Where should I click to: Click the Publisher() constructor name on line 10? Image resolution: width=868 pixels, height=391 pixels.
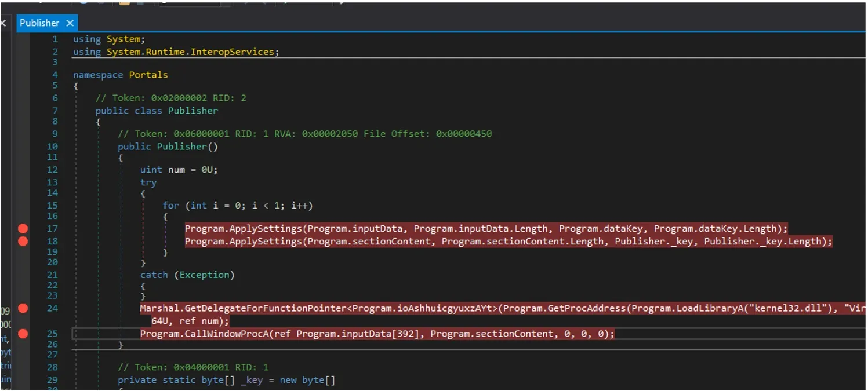click(181, 147)
